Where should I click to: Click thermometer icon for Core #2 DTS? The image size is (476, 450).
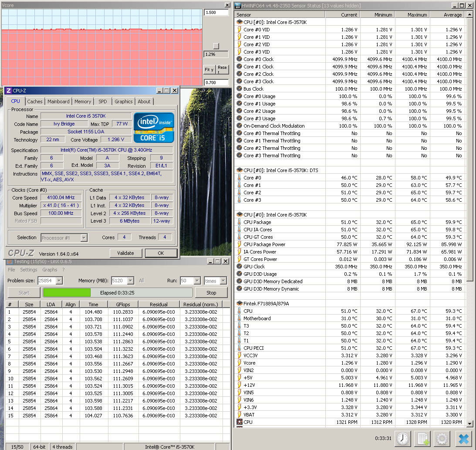pos(240,193)
